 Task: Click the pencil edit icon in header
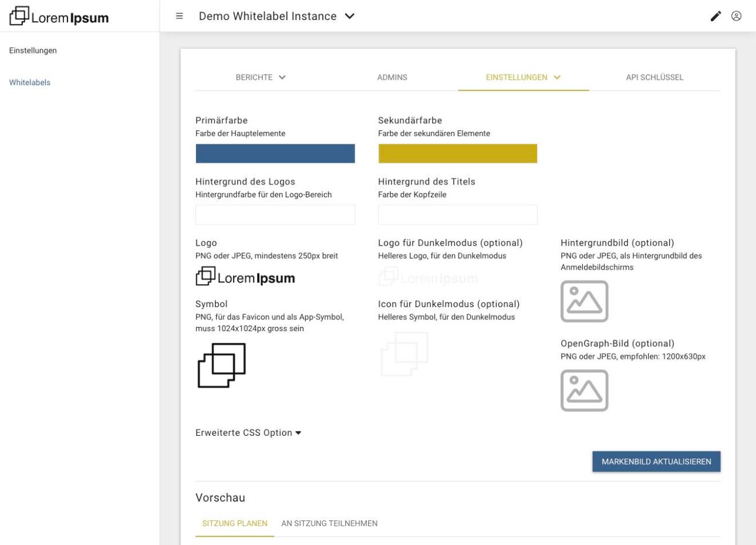click(x=716, y=16)
